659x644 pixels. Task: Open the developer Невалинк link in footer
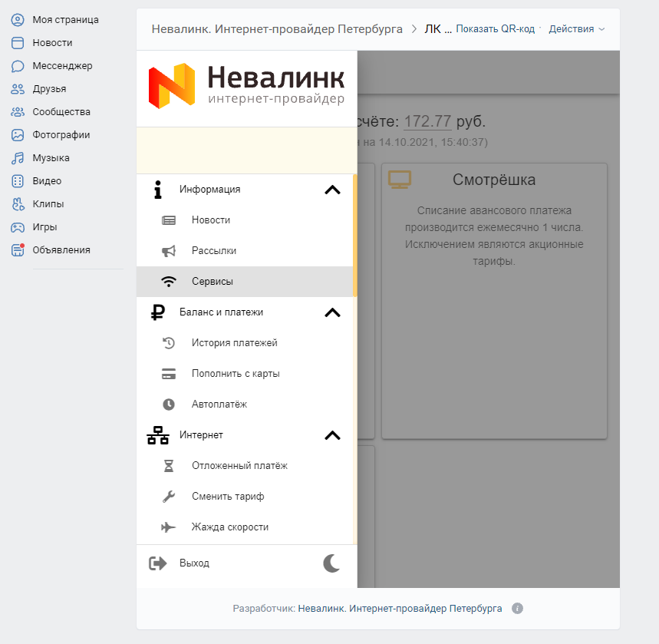(400, 609)
